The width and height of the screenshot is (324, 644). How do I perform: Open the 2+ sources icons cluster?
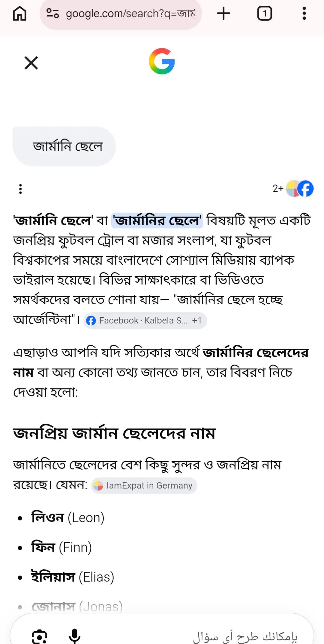click(293, 189)
